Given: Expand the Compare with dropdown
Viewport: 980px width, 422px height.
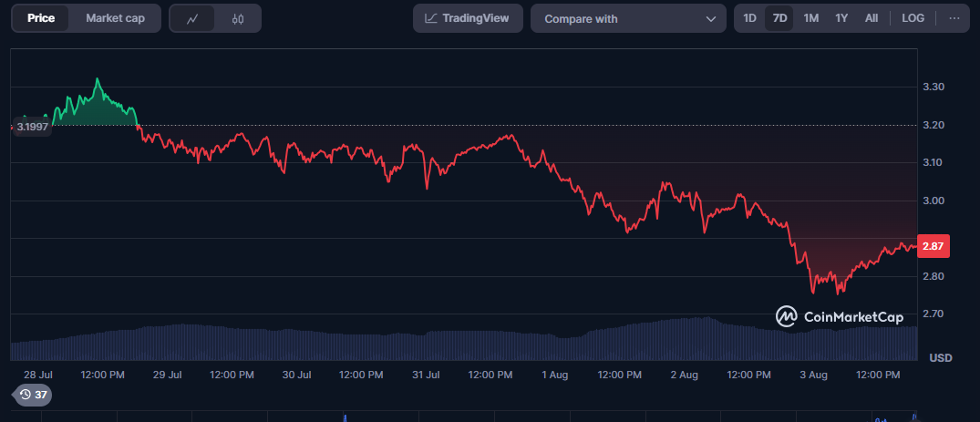Looking at the screenshot, I should tap(628, 18).
